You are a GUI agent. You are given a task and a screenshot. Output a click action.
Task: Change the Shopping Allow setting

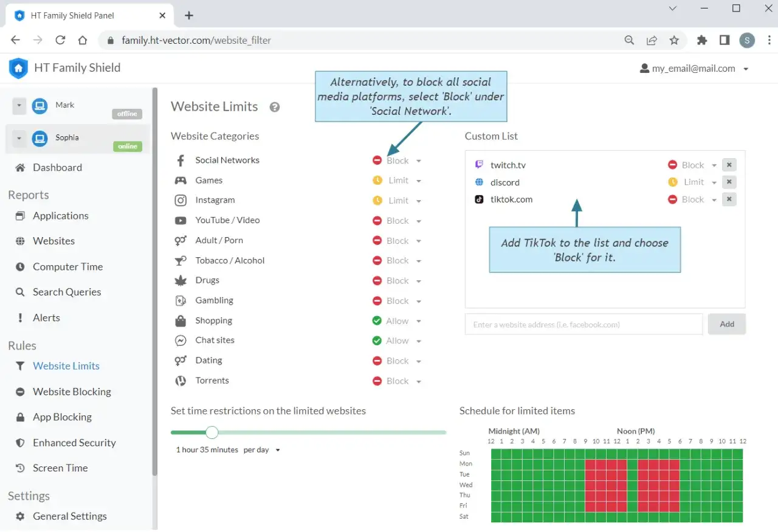tap(398, 320)
